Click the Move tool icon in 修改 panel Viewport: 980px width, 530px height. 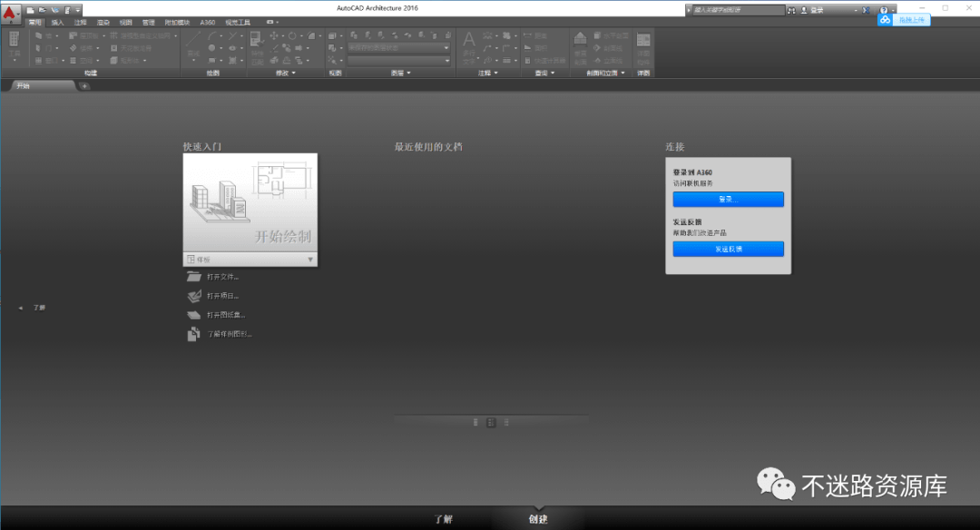(274, 35)
